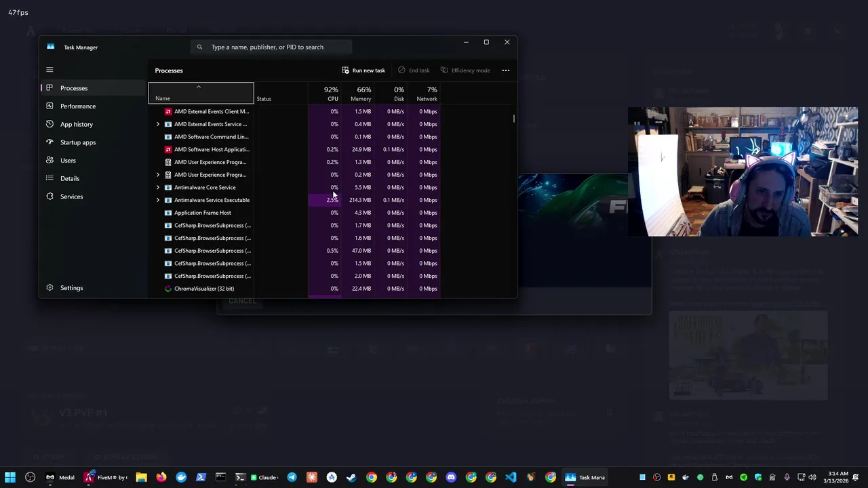Expand the Antimalware Service Executable row
This screenshot has width=868, height=488.
click(158, 200)
